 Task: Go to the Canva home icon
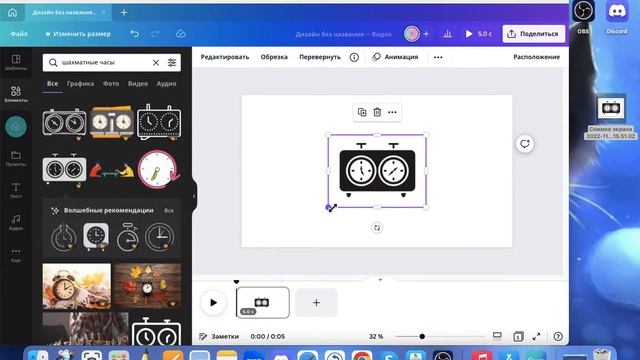pyautogui.click(x=12, y=13)
